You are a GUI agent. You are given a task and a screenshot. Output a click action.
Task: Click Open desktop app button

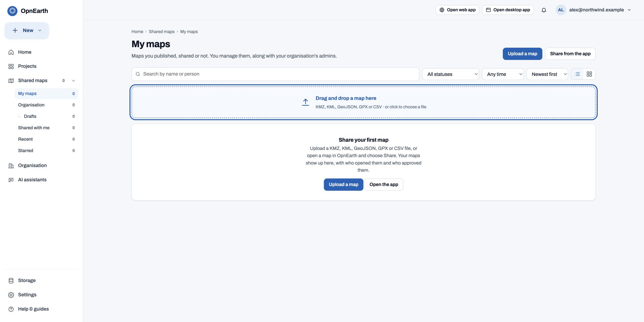click(508, 10)
